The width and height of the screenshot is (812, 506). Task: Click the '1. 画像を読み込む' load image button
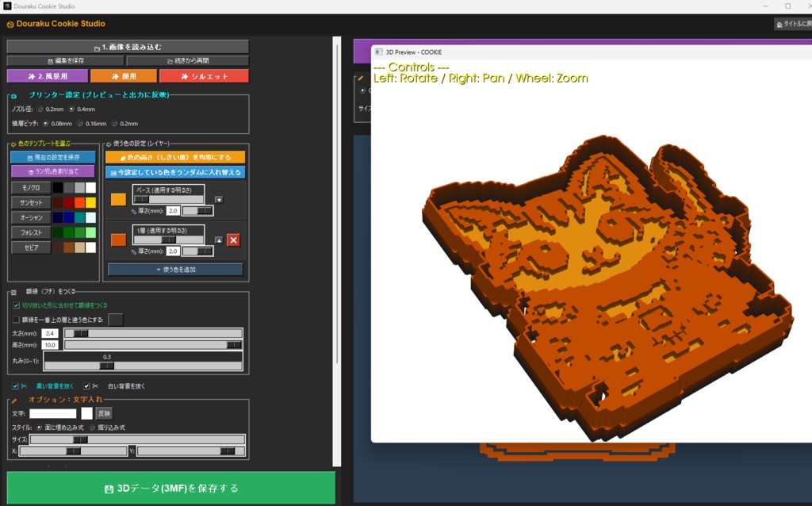pyautogui.click(x=128, y=47)
